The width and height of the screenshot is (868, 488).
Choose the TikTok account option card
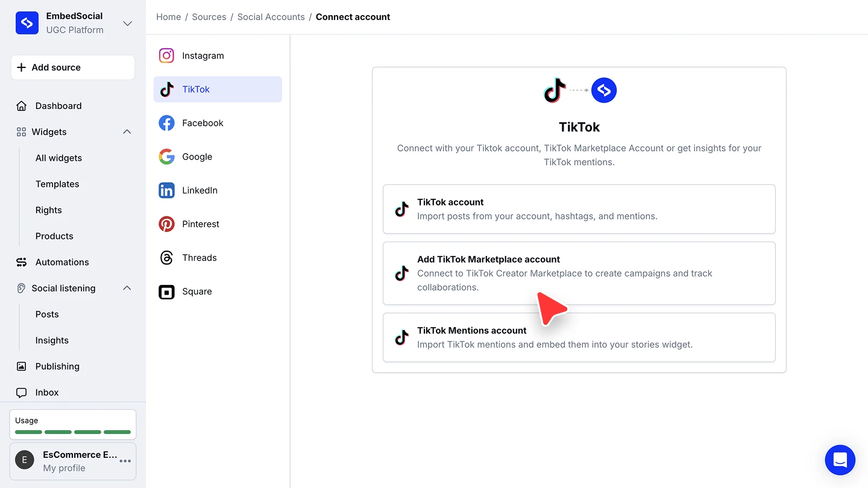[x=579, y=209]
